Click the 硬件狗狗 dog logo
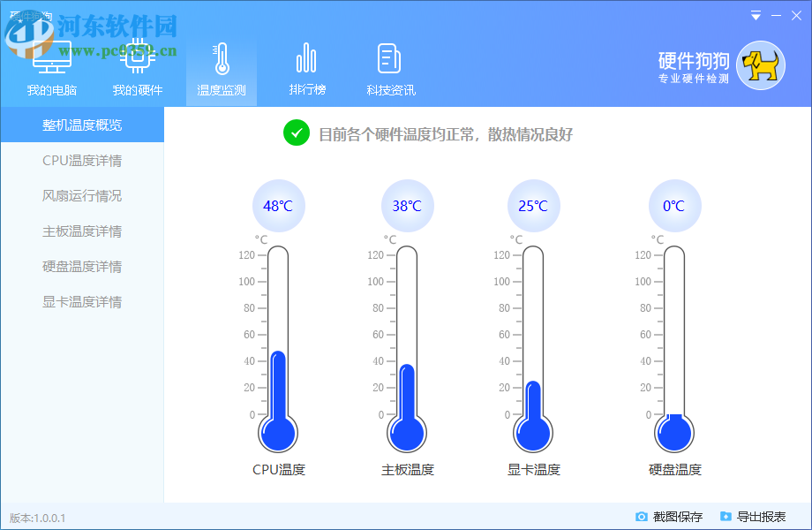The width and height of the screenshot is (812, 530). [762, 64]
